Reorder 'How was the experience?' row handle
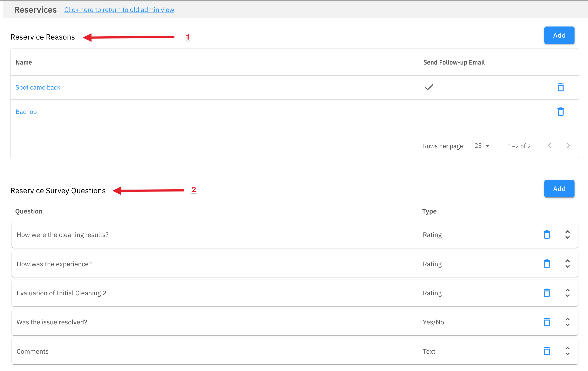The width and height of the screenshot is (588, 371). pyautogui.click(x=567, y=264)
